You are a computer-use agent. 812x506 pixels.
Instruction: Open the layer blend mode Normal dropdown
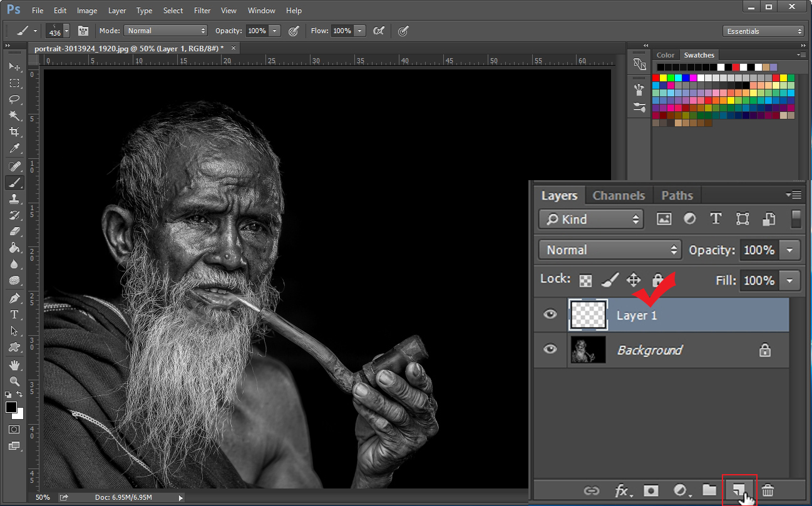click(x=609, y=250)
